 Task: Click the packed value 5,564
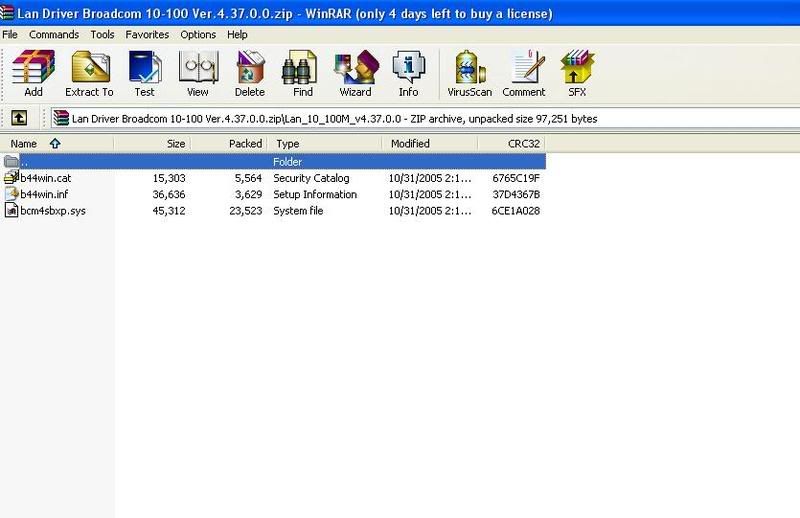coord(248,178)
